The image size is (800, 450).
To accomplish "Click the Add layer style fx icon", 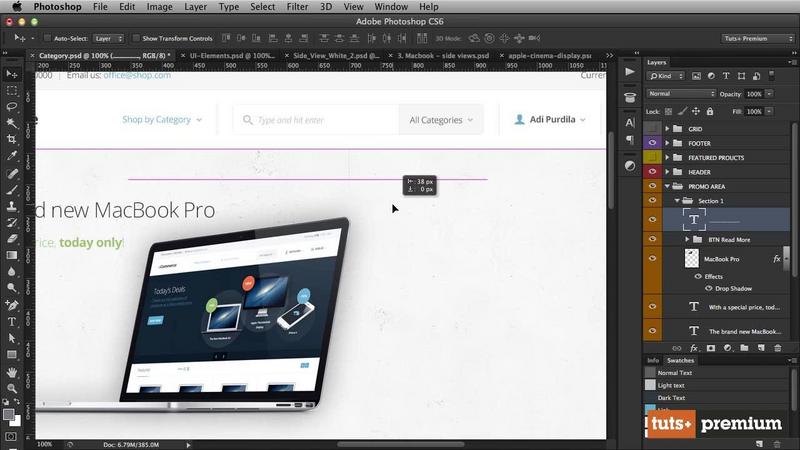I will pos(694,348).
